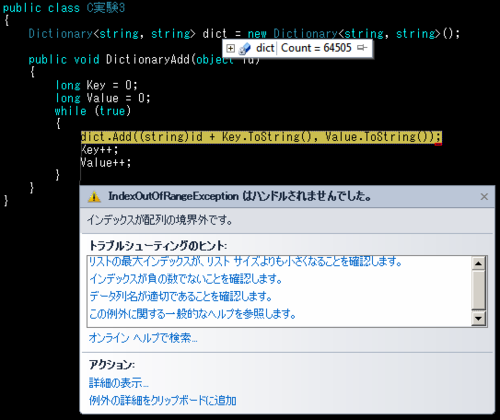Click the hints list scroll up arrow
This screenshot has width=500, height=420.
coord(478,264)
